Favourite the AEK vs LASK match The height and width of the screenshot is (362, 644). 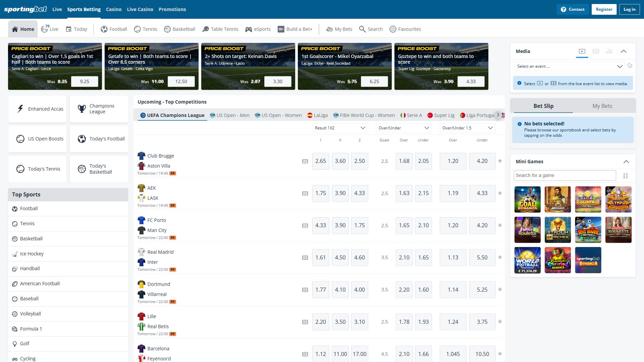[x=500, y=193]
